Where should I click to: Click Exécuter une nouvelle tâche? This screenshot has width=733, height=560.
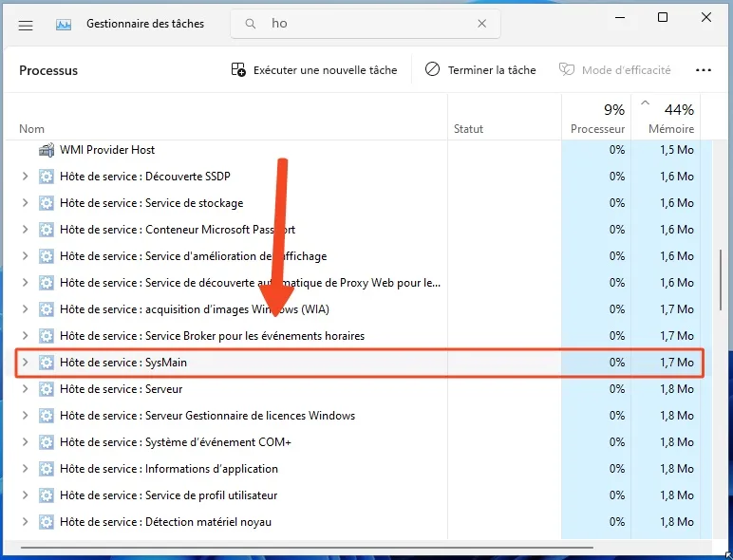(314, 70)
